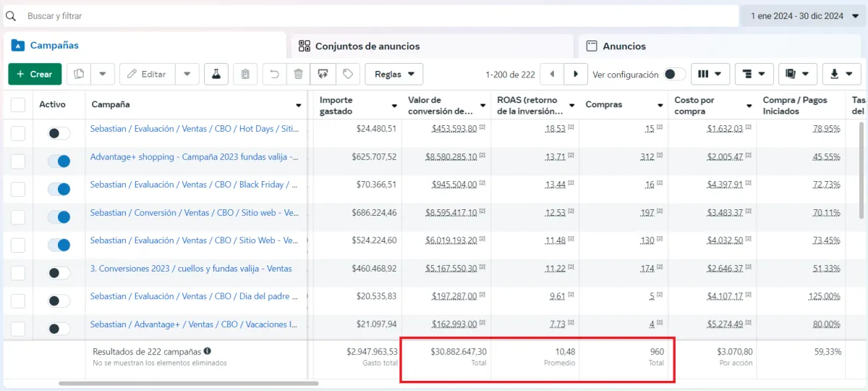The image size is (868, 391).
Task: Click the $2.947.963,53 total spend
Action: click(372, 351)
